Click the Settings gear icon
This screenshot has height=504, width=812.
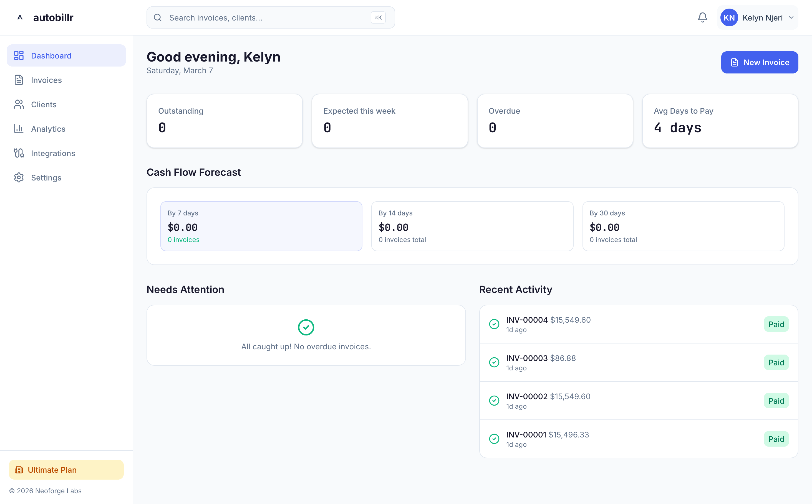(x=19, y=177)
